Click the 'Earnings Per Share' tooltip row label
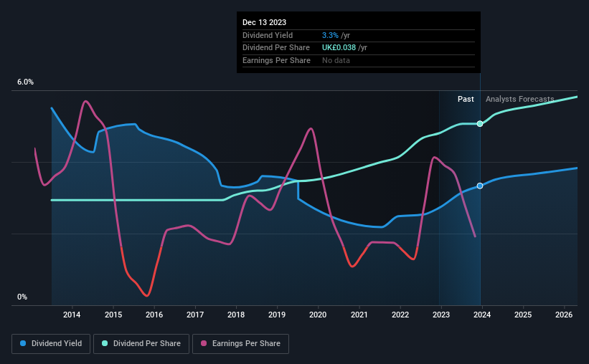This screenshot has height=364, width=589. [276, 60]
